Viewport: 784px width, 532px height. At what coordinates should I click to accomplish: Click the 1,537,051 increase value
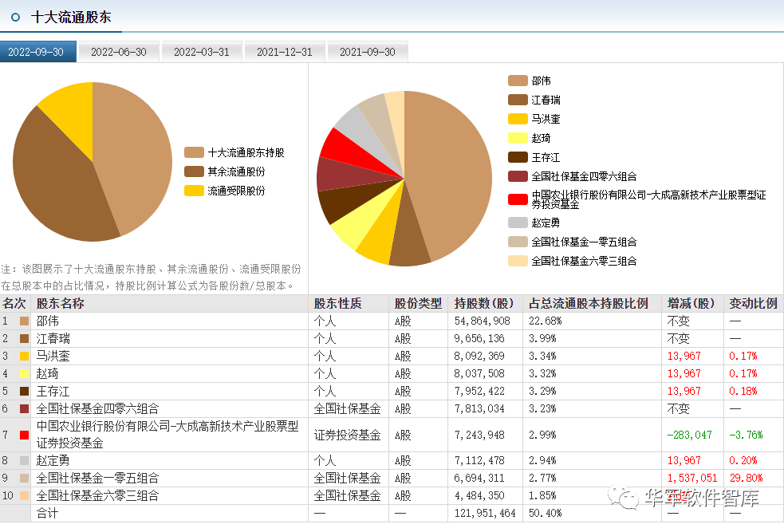pyautogui.click(x=692, y=478)
